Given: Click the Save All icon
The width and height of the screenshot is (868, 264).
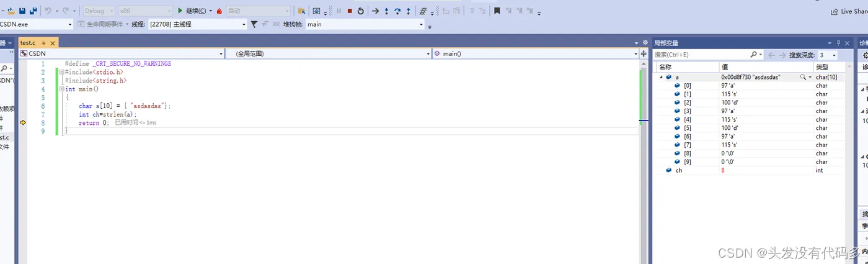Looking at the screenshot, I should tap(33, 11).
